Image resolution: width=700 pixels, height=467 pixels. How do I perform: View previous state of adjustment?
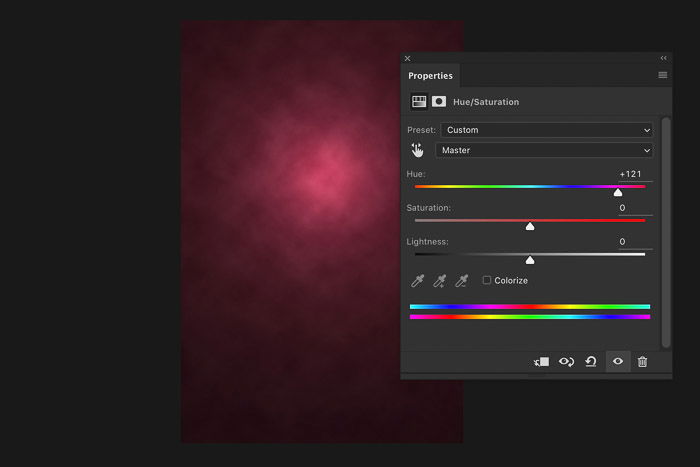[x=567, y=362]
